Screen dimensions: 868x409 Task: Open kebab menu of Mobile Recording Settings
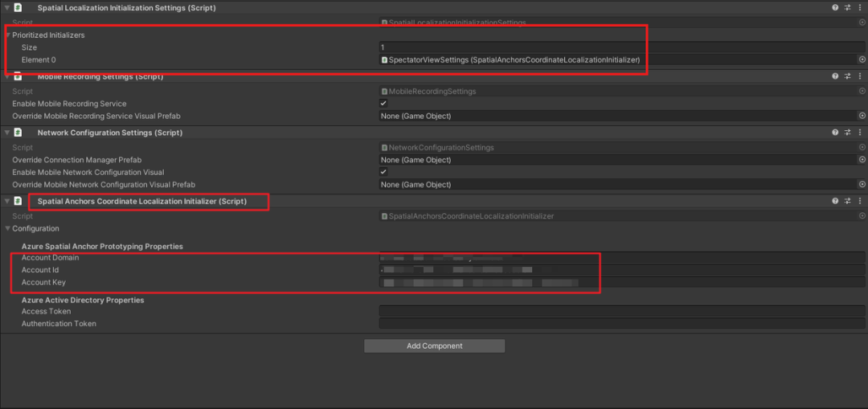pos(860,76)
